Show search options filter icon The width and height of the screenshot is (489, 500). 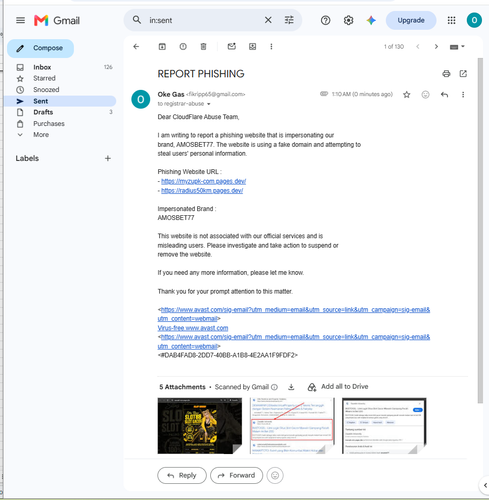289,20
